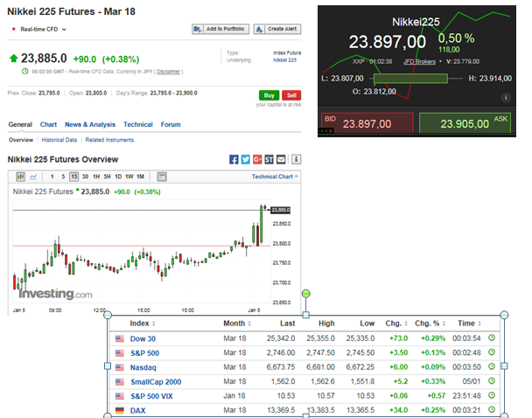
Task: Click clock icon in S&P 500 VIX row
Action: (x=492, y=395)
